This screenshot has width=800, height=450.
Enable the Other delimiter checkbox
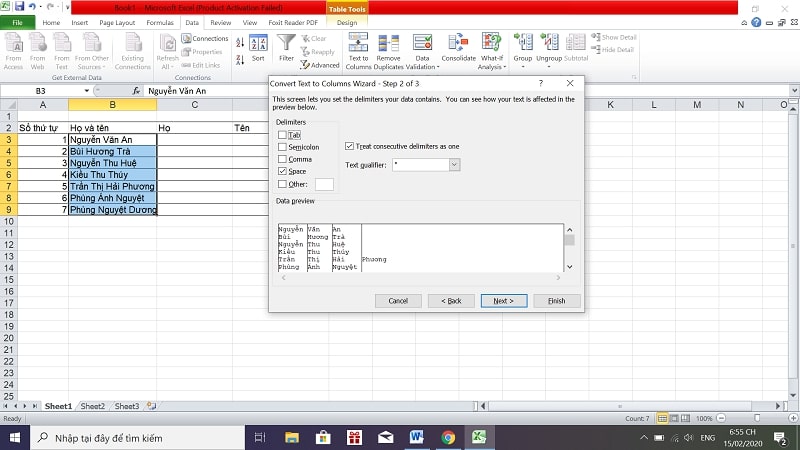(282, 184)
